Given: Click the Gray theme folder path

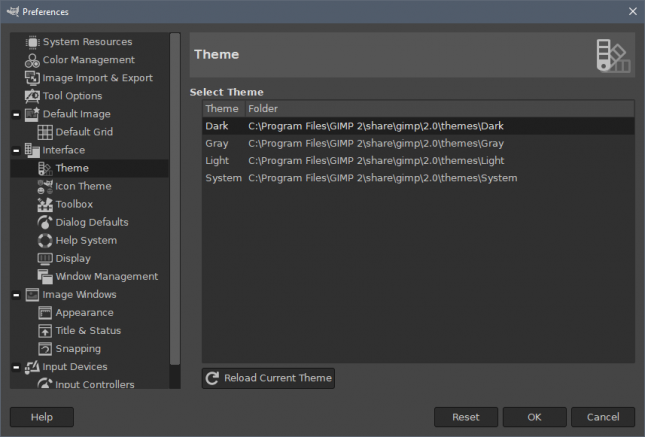Looking at the screenshot, I should click(x=376, y=144).
